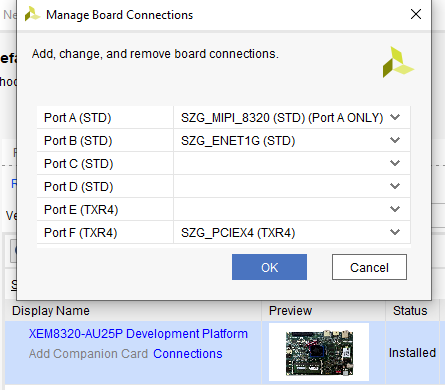Click the XEM8320 board preview thumbnail
The width and height of the screenshot is (445, 390).
pyautogui.click(x=319, y=352)
